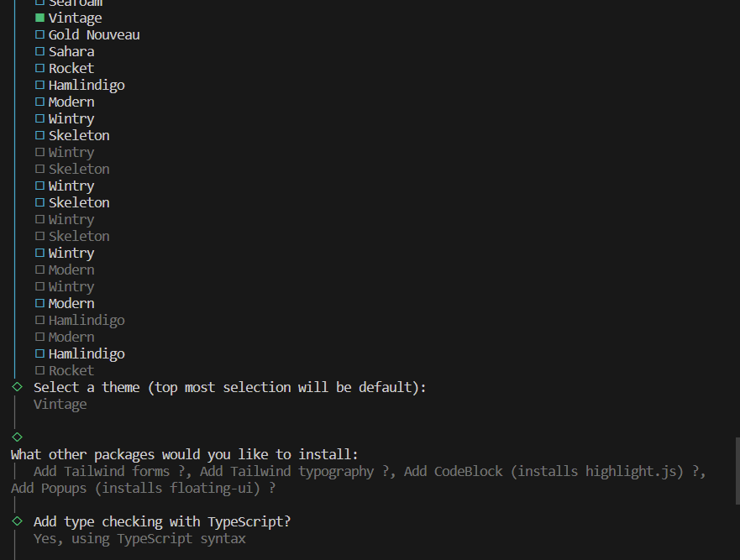Click the 'Add Popups (installs floating-ui)' option

142,488
